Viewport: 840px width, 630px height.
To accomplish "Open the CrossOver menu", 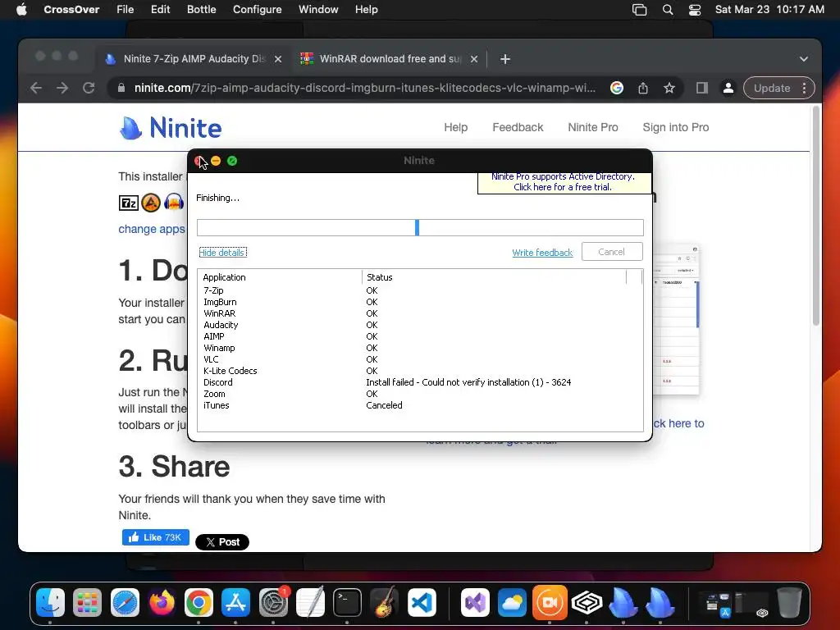I will [71, 10].
